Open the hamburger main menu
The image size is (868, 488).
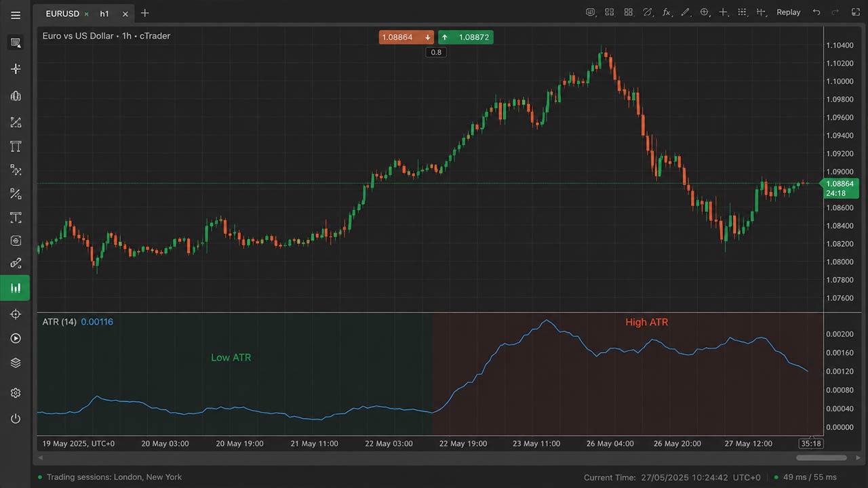(x=16, y=15)
